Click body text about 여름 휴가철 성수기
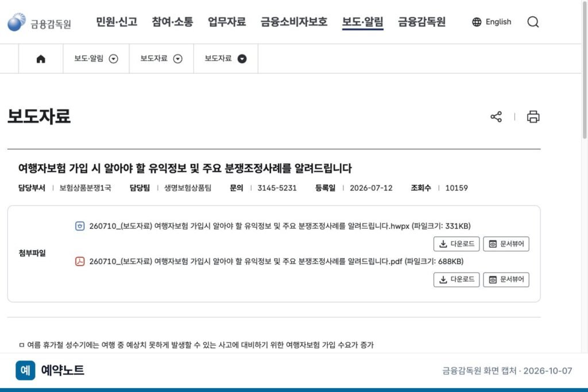 pos(196,345)
